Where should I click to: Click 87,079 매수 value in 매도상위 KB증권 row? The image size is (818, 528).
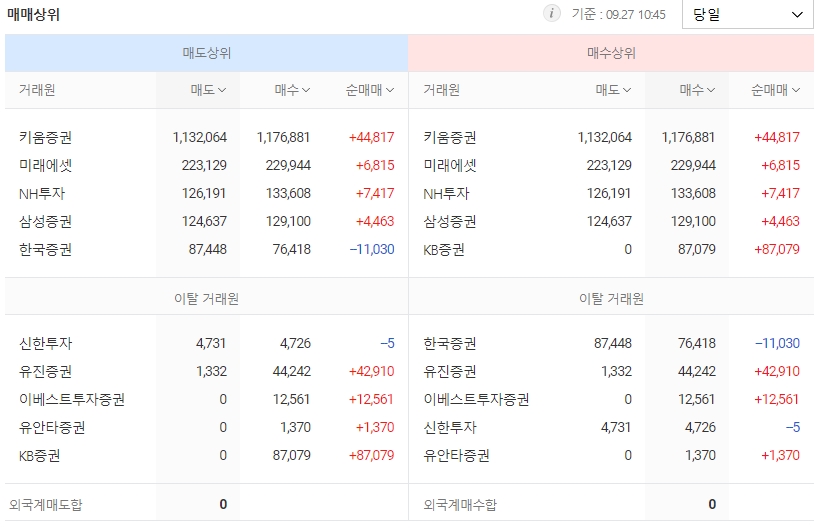click(292, 455)
